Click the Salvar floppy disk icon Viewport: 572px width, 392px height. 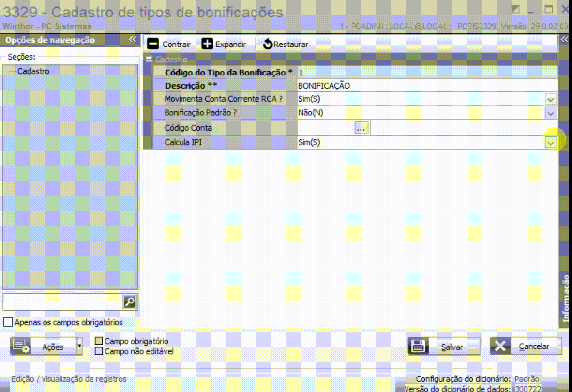click(x=418, y=346)
